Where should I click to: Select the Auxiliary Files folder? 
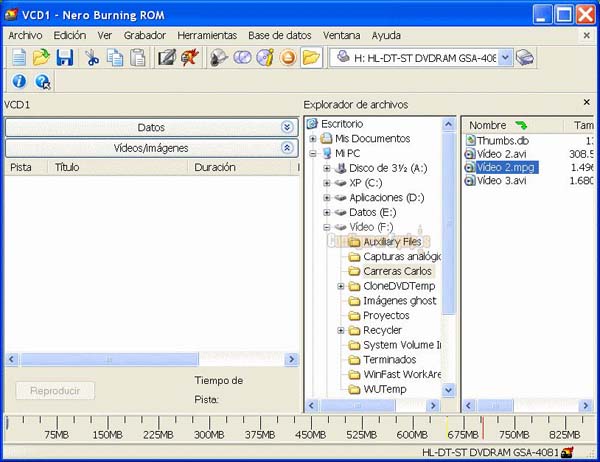click(392, 242)
